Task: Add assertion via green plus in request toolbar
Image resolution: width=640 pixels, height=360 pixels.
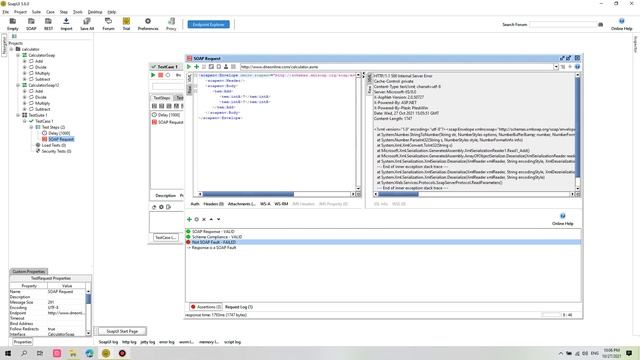Action: [x=196, y=67]
